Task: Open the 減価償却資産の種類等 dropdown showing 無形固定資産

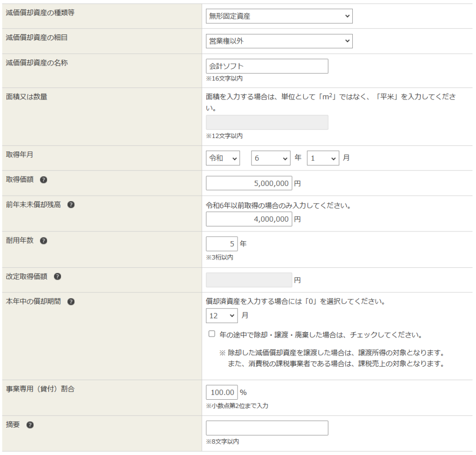Action: [279, 16]
